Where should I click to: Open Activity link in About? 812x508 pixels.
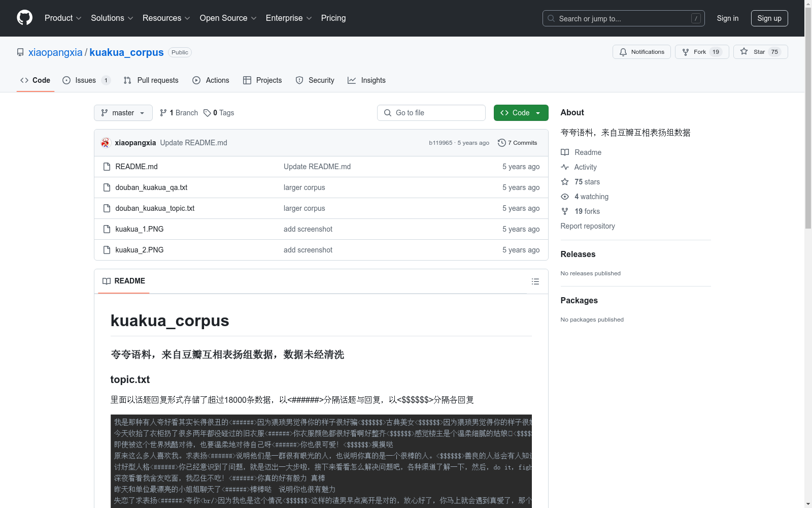pyautogui.click(x=579, y=167)
